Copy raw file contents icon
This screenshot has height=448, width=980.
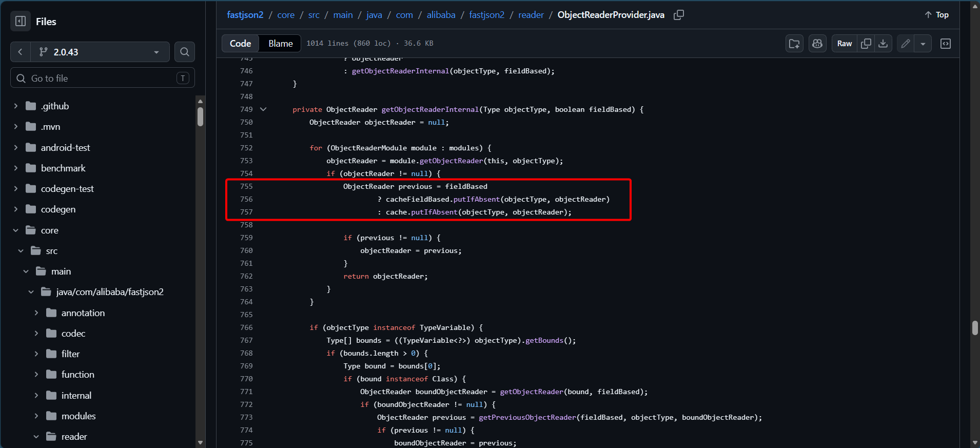point(866,44)
